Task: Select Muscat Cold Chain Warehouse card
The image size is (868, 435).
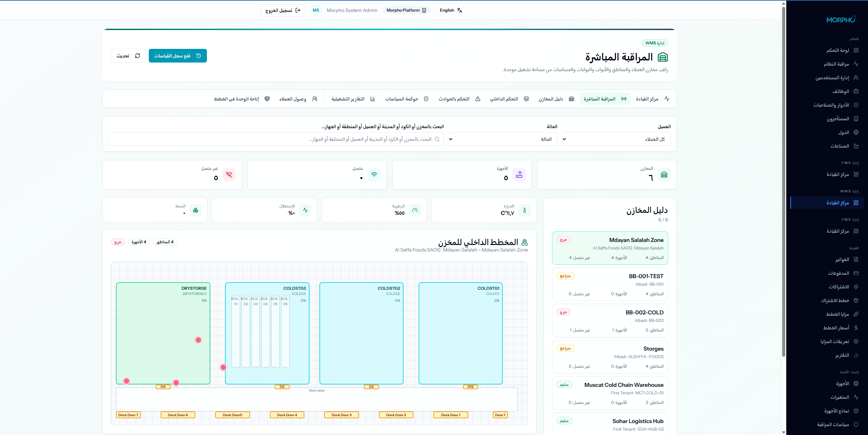Action: (x=610, y=393)
